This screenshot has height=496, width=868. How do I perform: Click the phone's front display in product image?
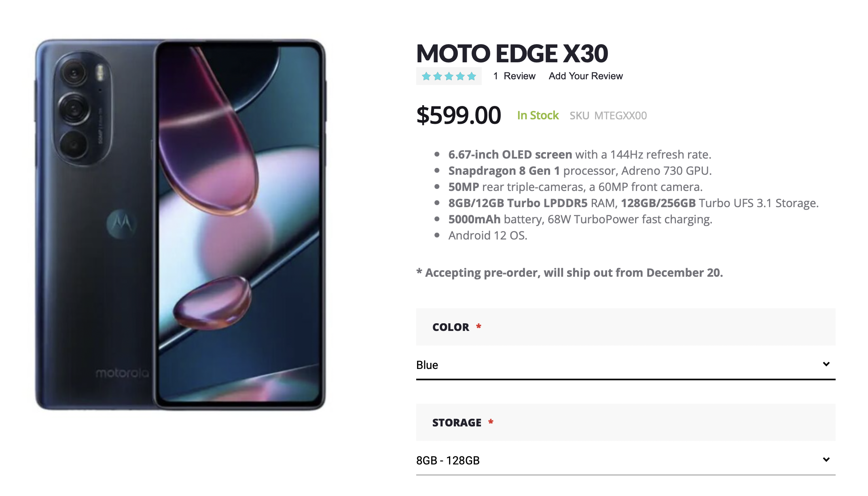(x=239, y=225)
